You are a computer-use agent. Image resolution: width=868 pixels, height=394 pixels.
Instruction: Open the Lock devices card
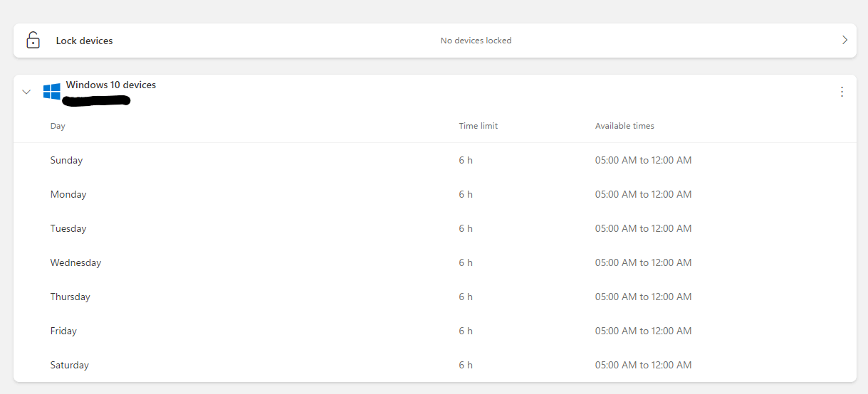pyautogui.click(x=84, y=41)
